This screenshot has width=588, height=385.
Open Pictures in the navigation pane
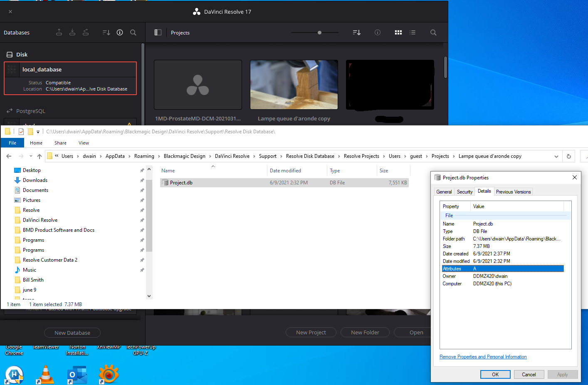click(32, 200)
